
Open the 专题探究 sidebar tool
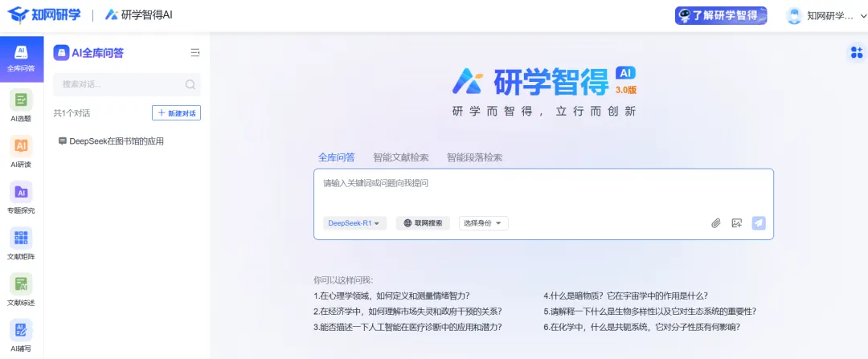pos(21,198)
